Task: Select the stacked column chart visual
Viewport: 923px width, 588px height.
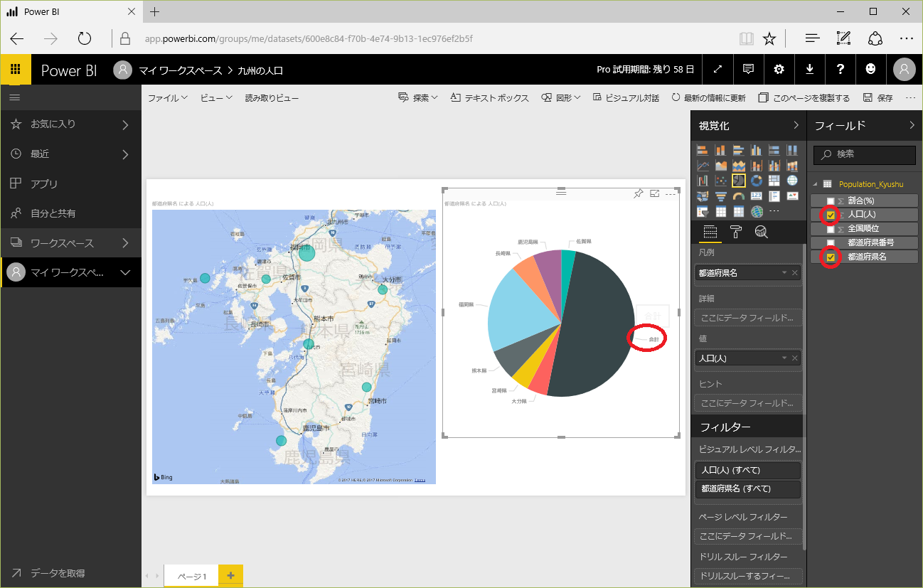Action: (720, 150)
